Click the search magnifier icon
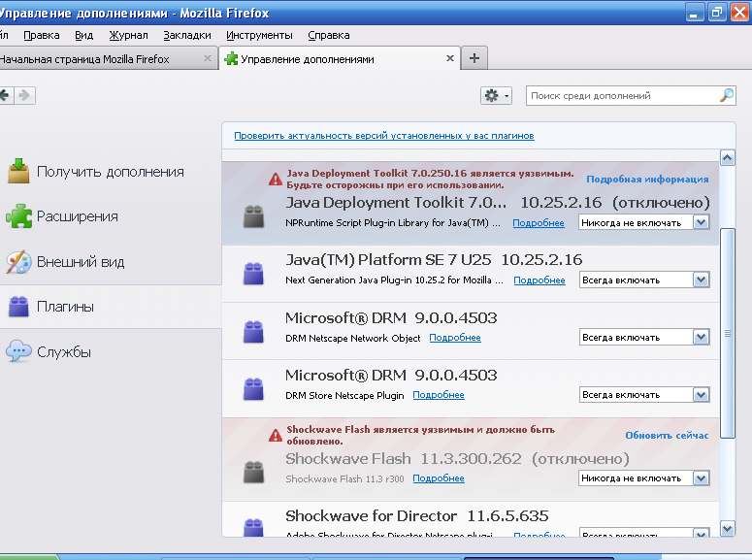 click(x=726, y=95)
